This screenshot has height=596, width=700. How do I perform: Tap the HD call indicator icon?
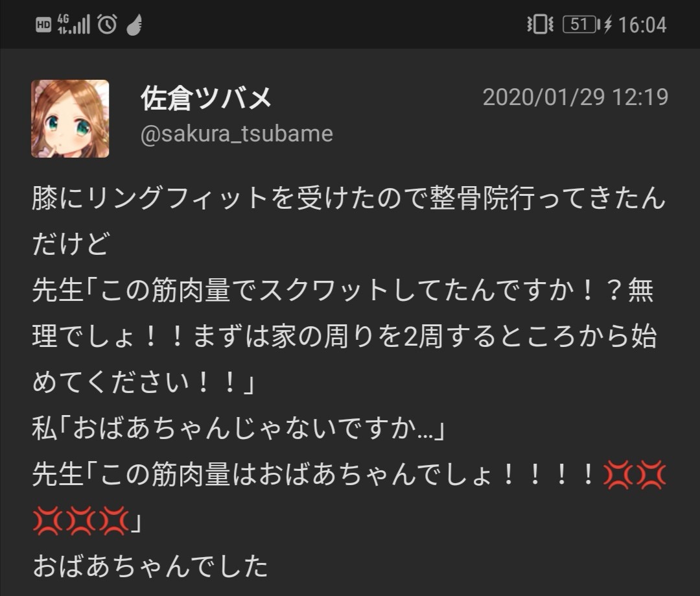tap(43, 25)
